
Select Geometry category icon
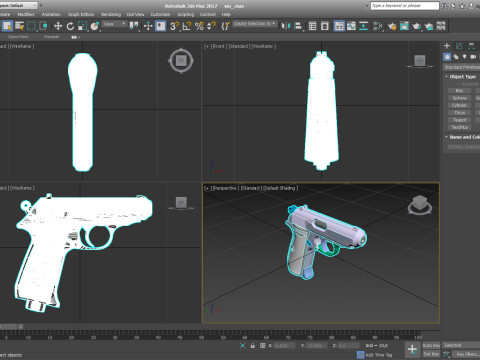[447, 57]
